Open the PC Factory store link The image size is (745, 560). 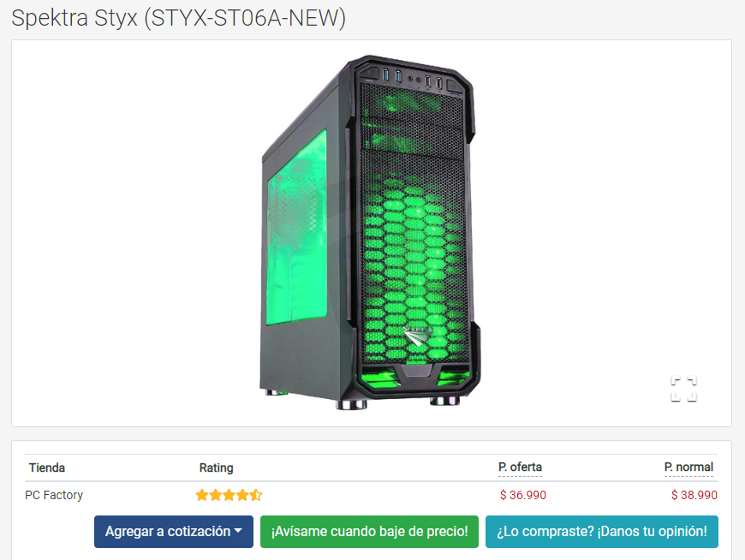pos(54,495)
